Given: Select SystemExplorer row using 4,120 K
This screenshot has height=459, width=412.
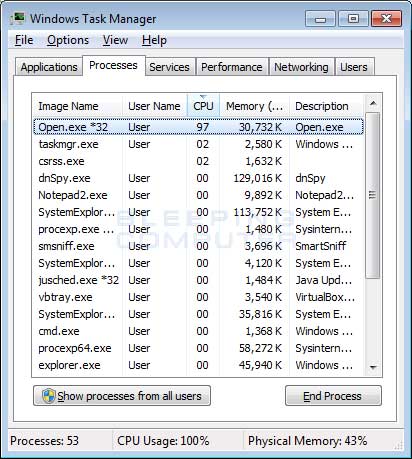Looking at the screenshot, I should [198, 263].
